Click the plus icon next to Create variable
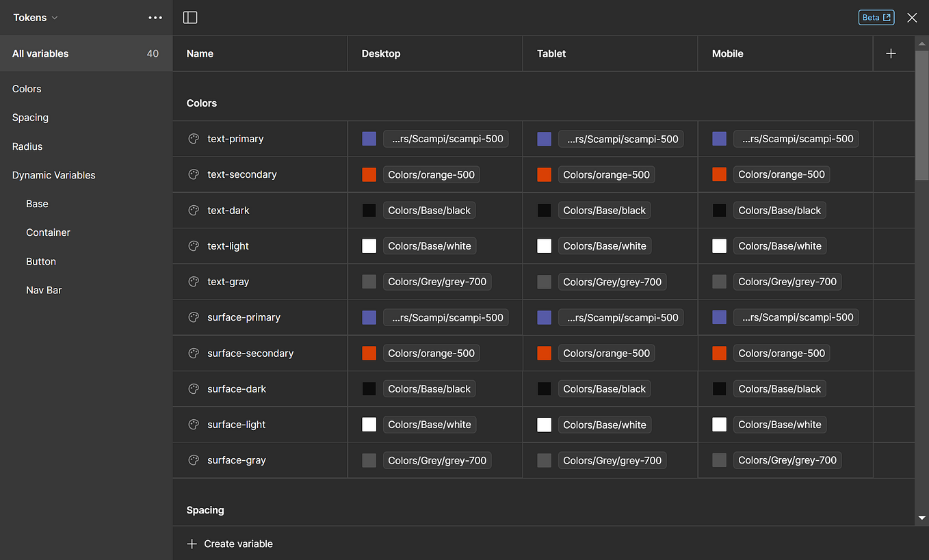Viewport: 929px width, 560px height. click(191, 544)
